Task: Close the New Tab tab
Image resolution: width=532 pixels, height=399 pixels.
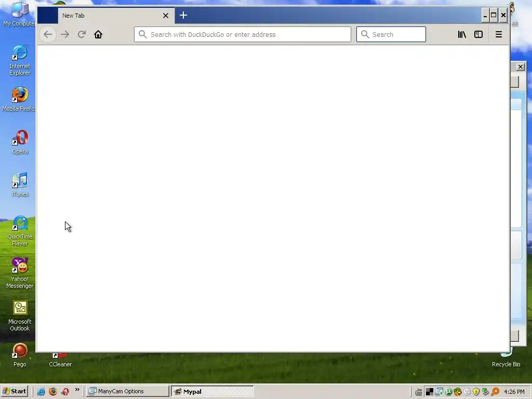Action: [166, 16]
